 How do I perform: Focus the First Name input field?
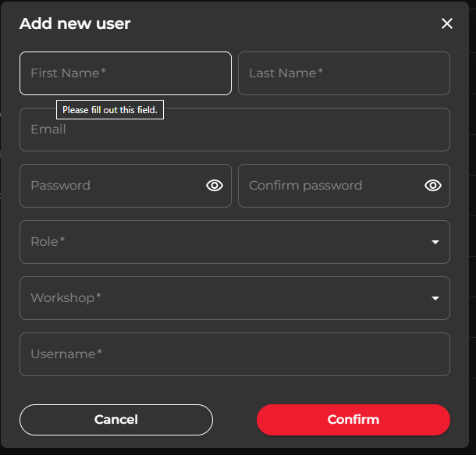[126, 73]
